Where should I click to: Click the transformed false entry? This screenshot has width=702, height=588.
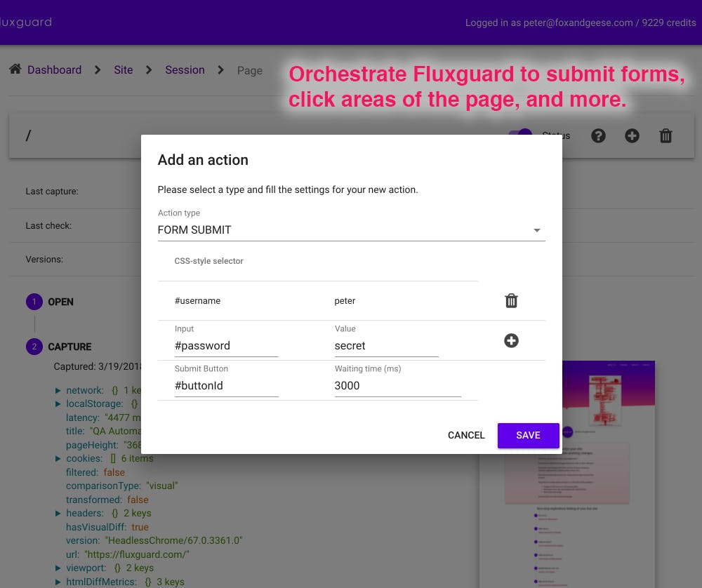coord(107,500)
